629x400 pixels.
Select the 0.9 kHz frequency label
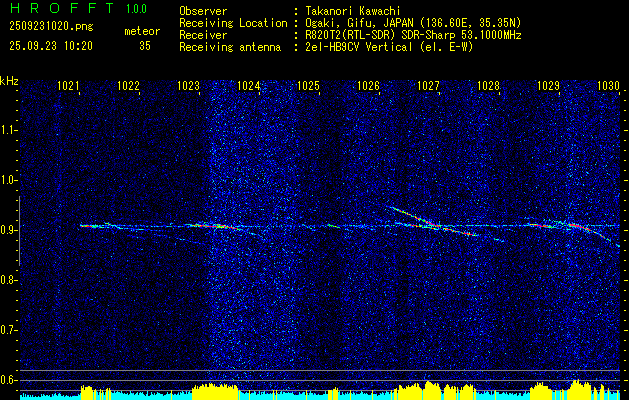9,230
